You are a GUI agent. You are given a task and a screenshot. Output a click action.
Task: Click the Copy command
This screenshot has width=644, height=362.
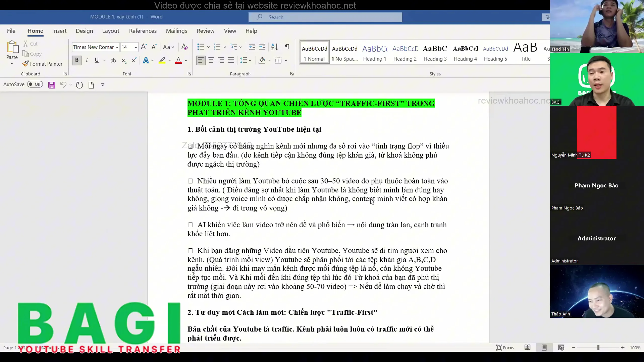[32, 54]
